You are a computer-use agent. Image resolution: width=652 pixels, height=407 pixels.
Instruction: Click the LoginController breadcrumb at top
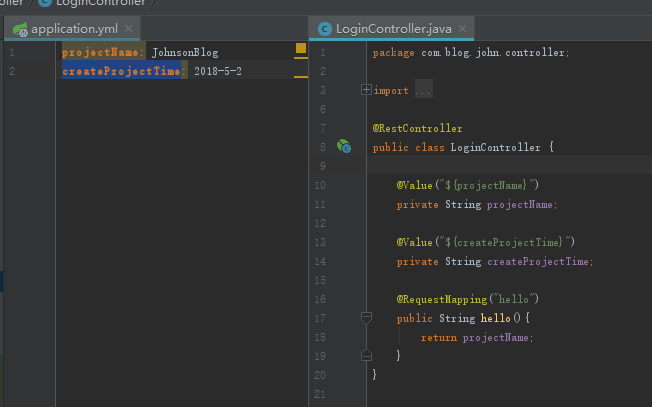tap(92, 3)
